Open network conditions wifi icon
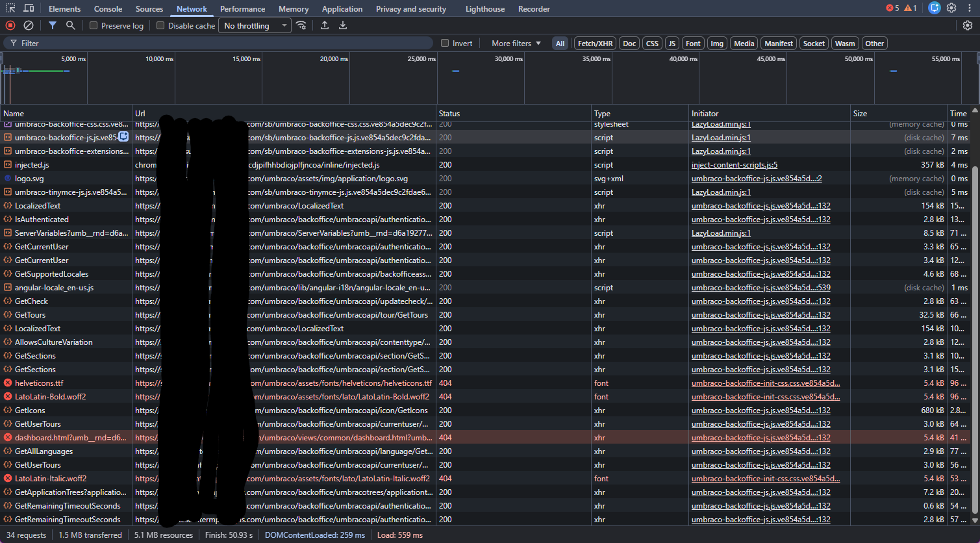980x543 pixels. point(301,25)
